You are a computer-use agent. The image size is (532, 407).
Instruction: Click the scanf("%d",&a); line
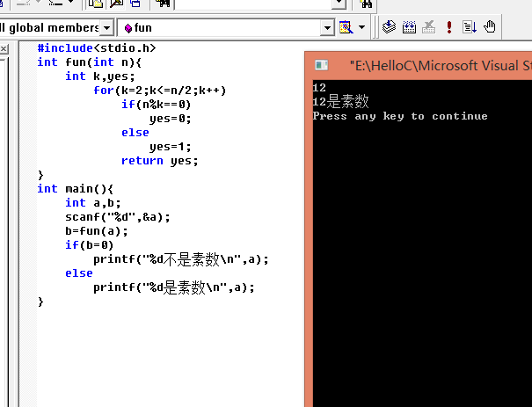point(118,217)
